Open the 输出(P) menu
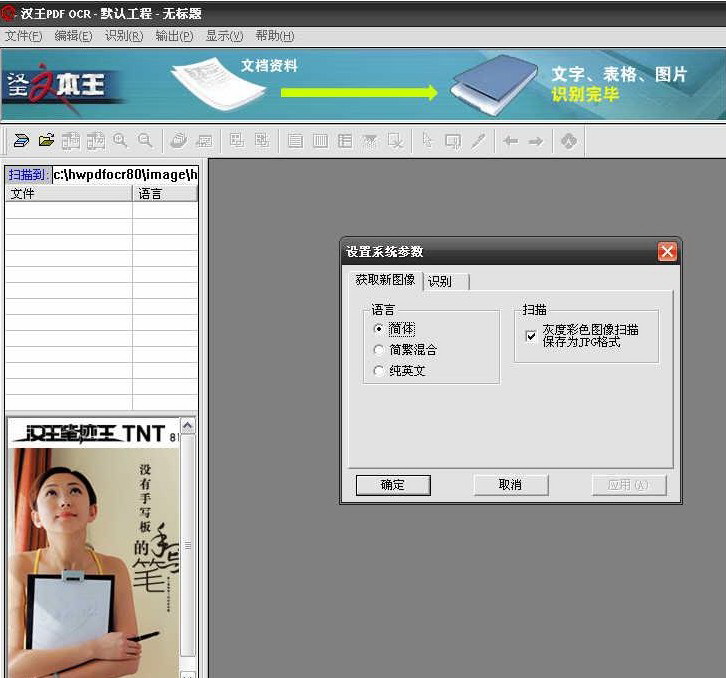 (x=174, y=36)
